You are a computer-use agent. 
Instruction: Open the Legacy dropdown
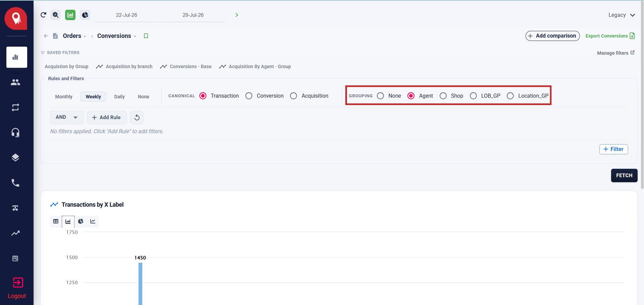click(x=622, y=15)
